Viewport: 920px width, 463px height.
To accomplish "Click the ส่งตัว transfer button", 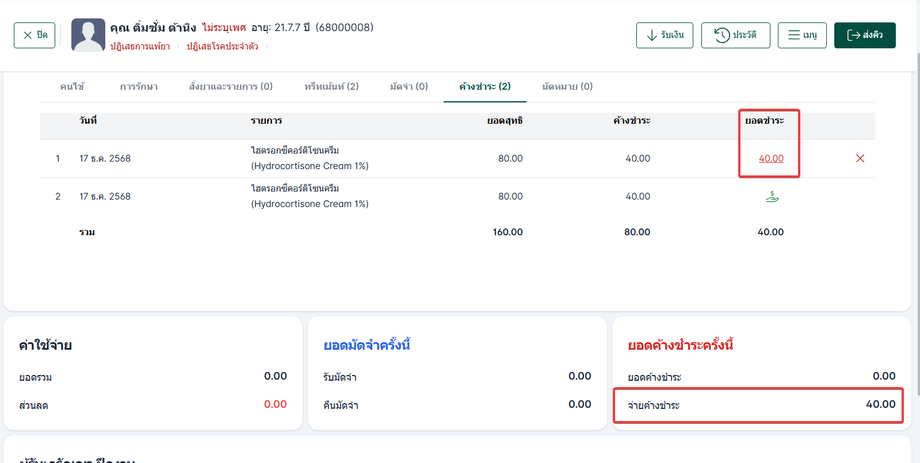I will (864, 35).
